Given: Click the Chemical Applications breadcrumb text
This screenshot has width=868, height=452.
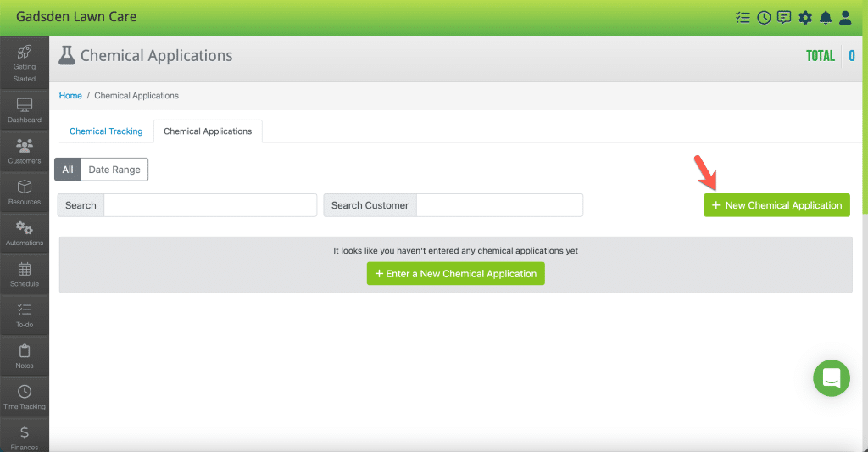Looking at the screenshot, I should point(136,95).
